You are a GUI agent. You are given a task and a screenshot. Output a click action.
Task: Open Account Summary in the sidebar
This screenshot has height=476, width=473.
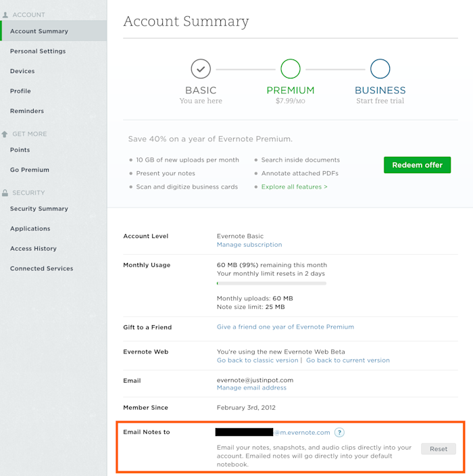[53, 31]
